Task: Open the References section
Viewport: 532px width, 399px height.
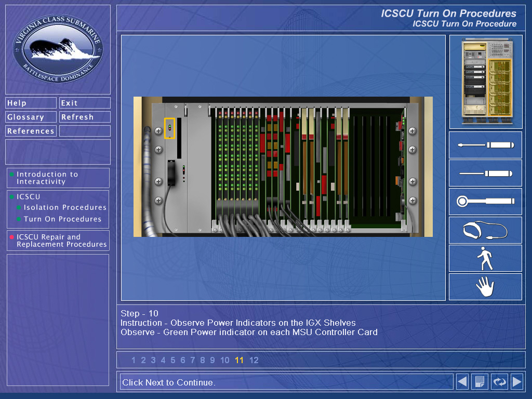Action: pos(31,131)
